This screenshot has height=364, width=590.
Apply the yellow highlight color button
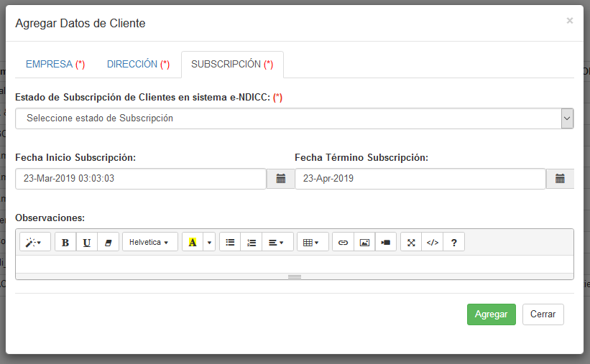[x=193, y=243]
